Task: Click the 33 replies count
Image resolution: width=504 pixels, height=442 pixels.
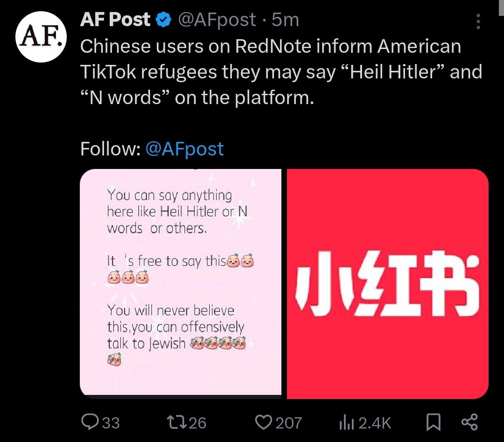Action: point(111,423)
